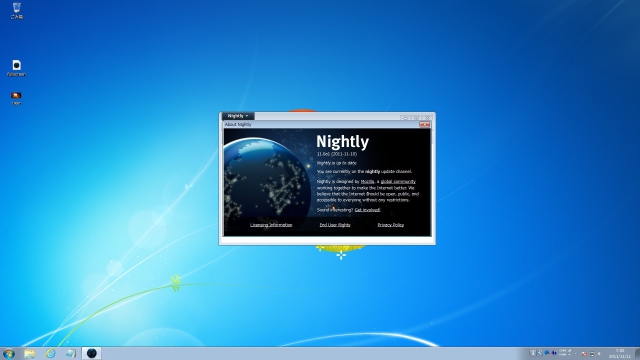
Task: Click the Mozilla link
Action: pos(367,182)
